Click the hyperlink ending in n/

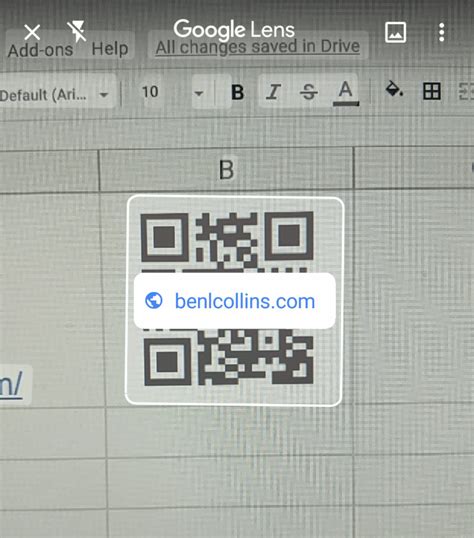tap(11, 384)
